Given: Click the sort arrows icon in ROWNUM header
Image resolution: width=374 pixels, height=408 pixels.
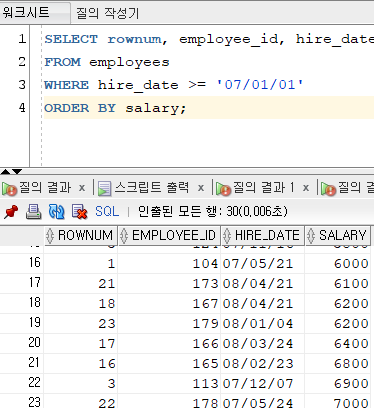Looking at the screenshot, I should pos(50,236).
